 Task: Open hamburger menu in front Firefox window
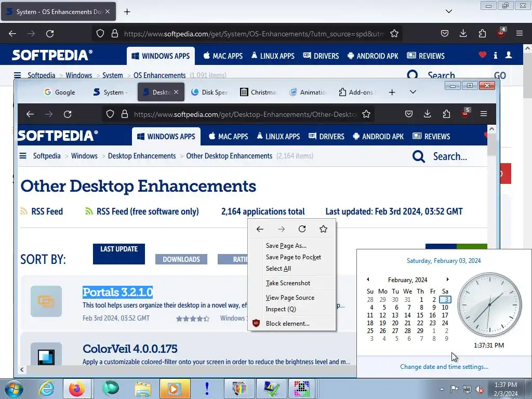[x=484, y=114]
